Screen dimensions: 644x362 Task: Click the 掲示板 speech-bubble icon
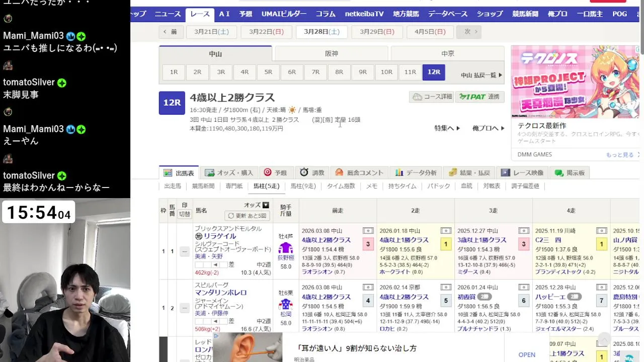coord(559,172)
